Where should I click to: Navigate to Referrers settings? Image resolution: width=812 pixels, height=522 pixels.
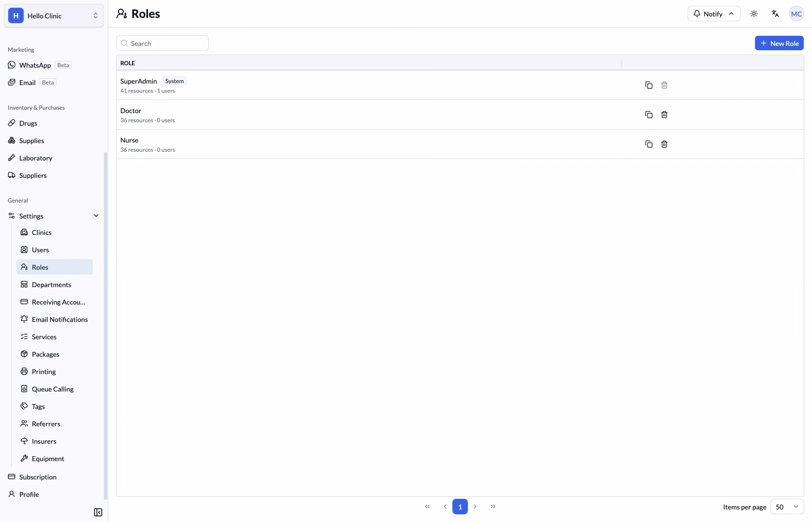click(55, 423)
